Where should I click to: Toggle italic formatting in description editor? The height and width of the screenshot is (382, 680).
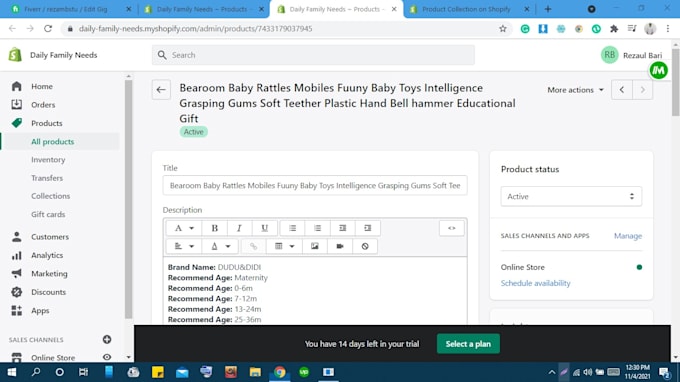(239, 228)
